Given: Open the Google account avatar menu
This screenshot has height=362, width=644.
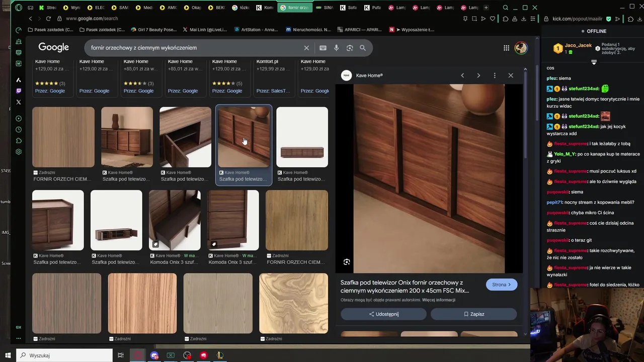Looking at the screenshot, I should coord(521,48).
